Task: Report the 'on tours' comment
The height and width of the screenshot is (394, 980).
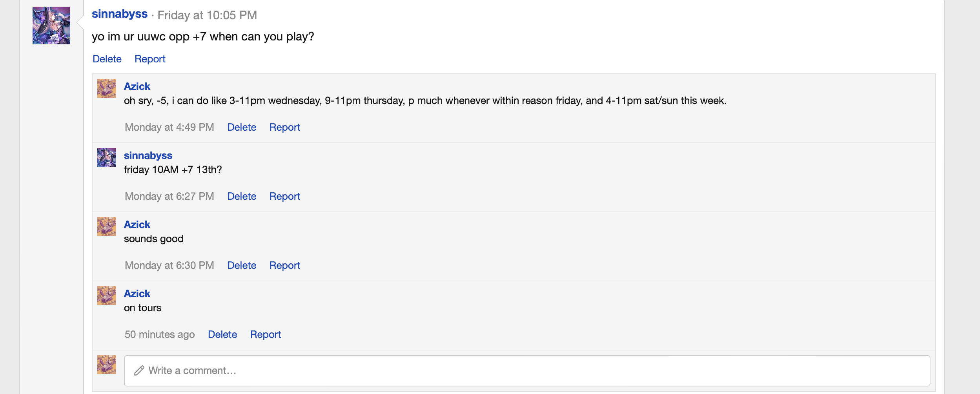Action: click(266, 334)
